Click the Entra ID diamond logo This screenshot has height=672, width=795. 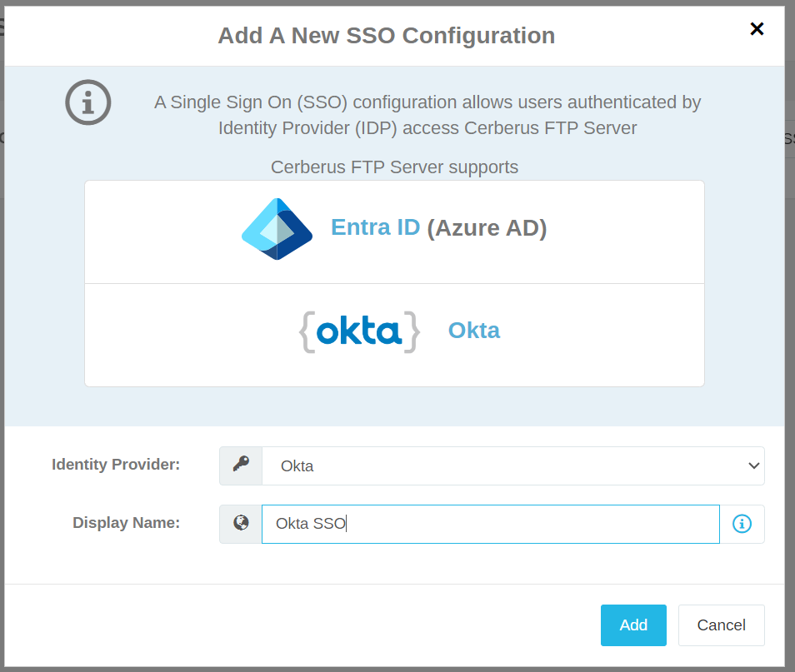[x=277, y=229]
